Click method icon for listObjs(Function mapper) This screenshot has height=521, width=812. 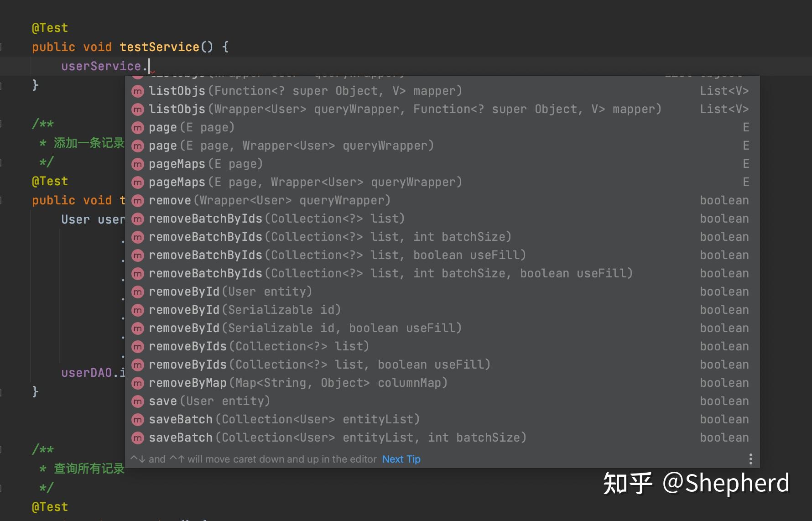(x=137, y=91)
